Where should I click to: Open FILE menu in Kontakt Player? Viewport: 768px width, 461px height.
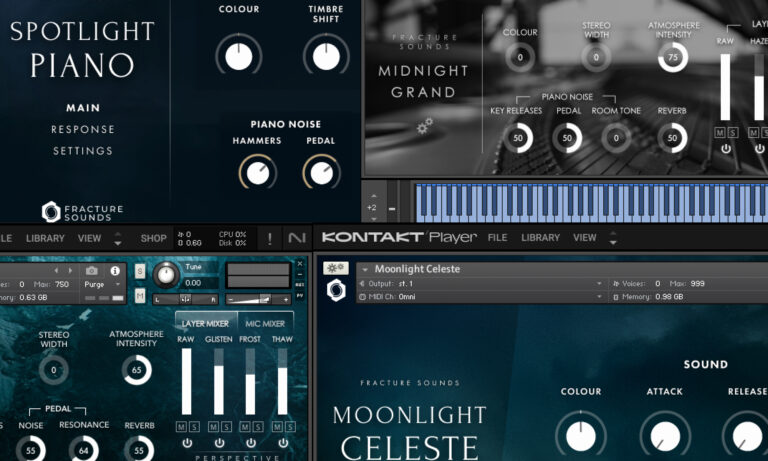(497, 238)
